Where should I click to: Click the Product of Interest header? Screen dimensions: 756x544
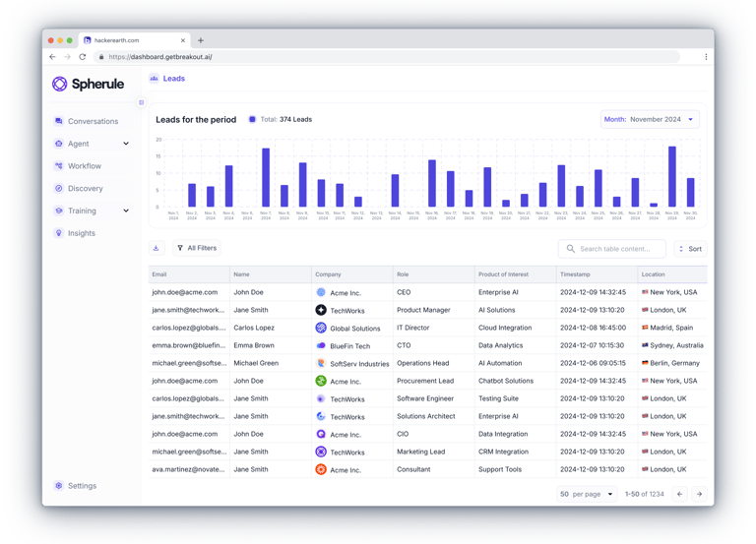tap(516, 274)
